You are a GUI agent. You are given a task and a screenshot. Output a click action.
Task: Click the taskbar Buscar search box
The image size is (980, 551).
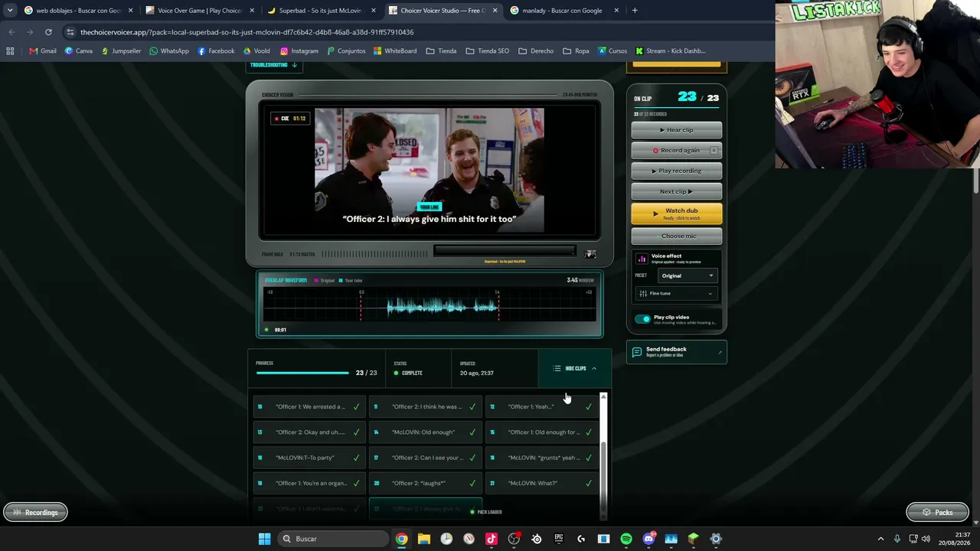coord(332,539)
